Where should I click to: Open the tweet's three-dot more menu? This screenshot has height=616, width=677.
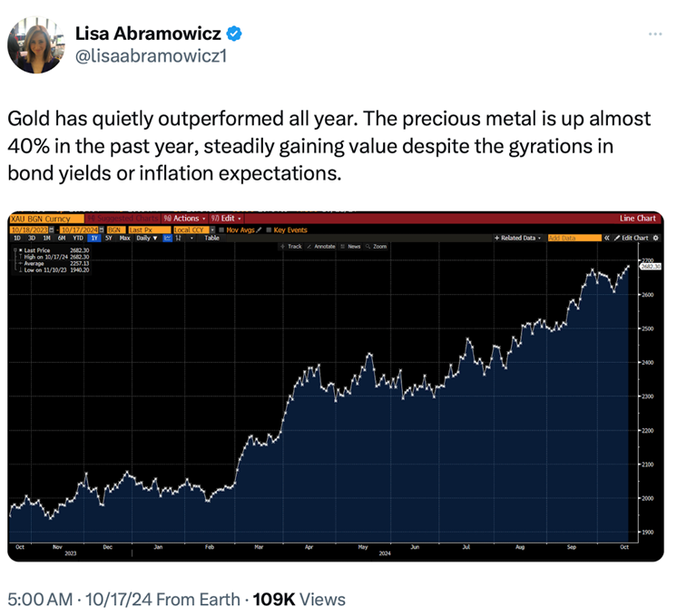[655, 34]
